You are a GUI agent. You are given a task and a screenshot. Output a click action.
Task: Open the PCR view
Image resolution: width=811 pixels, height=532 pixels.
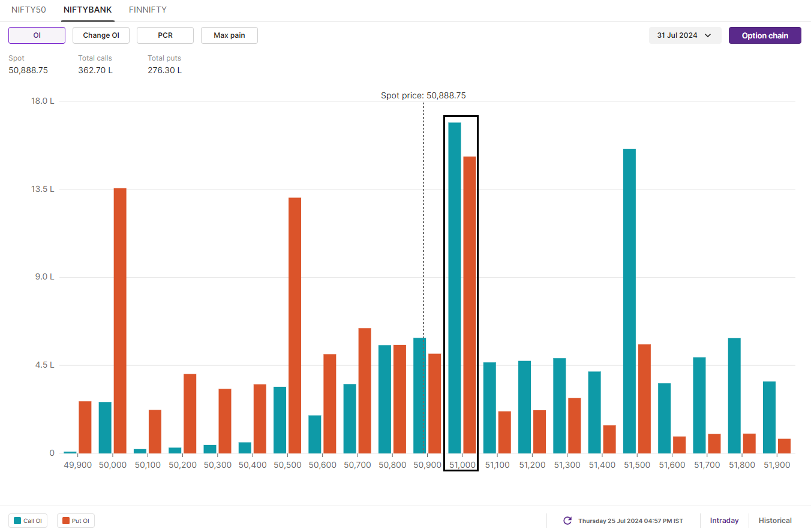(165, 35)
